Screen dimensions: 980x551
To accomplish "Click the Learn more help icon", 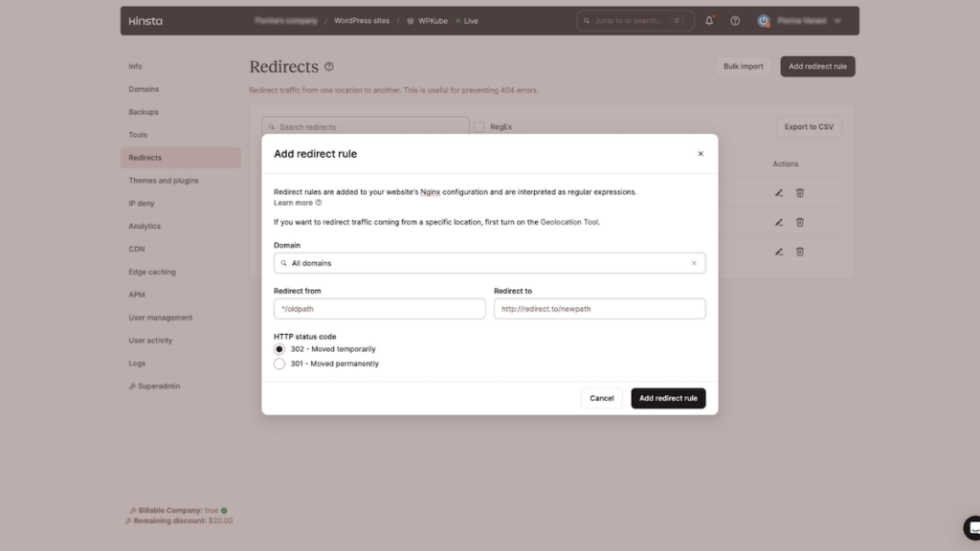I will (318, 203).
